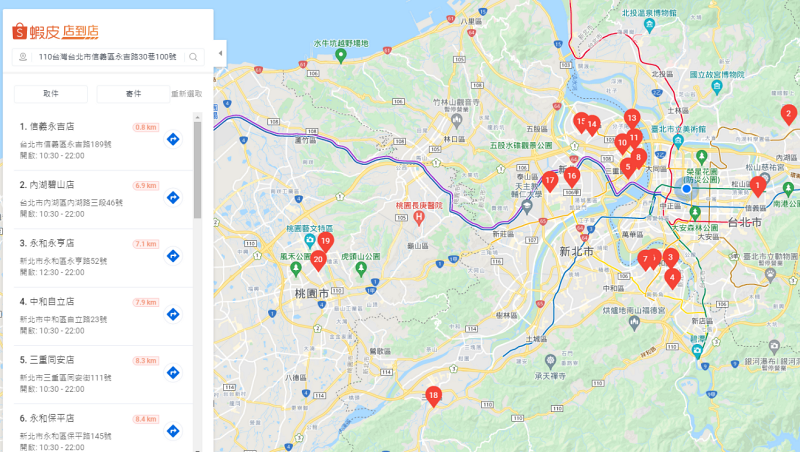Click the 碧潭 camera marker
Viewport: 800px width, 452px height.
[x=697, y=351]
